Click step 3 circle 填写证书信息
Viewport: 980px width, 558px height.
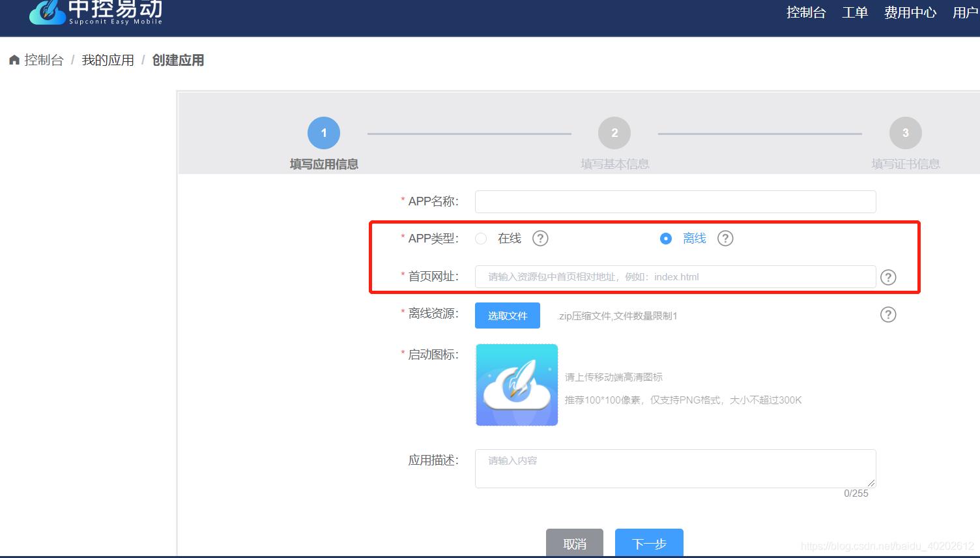point(905,132)
